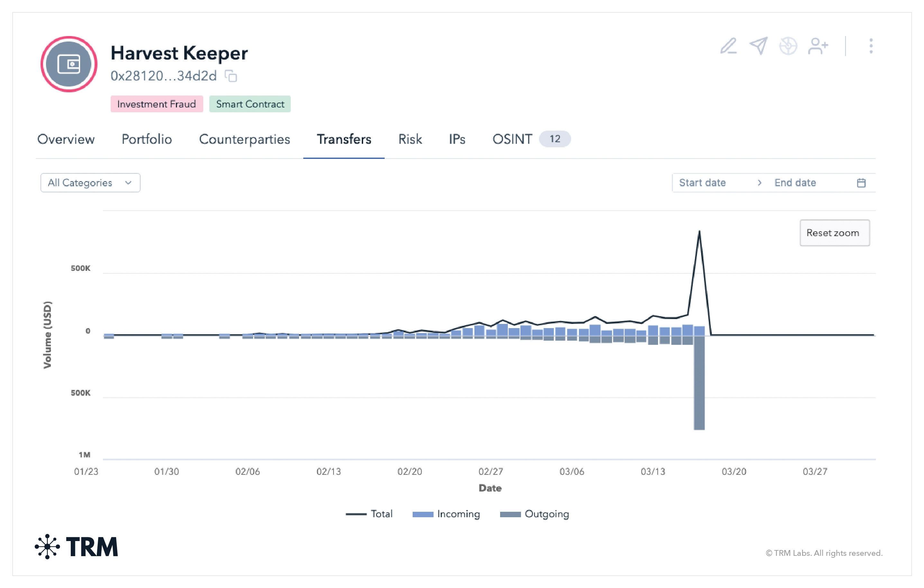The width and height of the screenshot is (924, 588).
Task: Expand the End date selector
Action: pos(795,183)
